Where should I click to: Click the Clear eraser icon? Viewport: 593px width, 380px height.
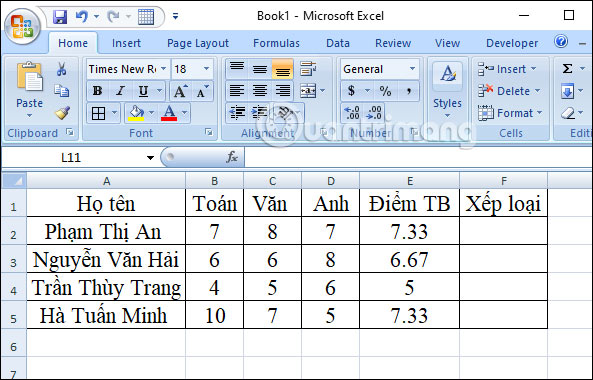click(568, 113)
